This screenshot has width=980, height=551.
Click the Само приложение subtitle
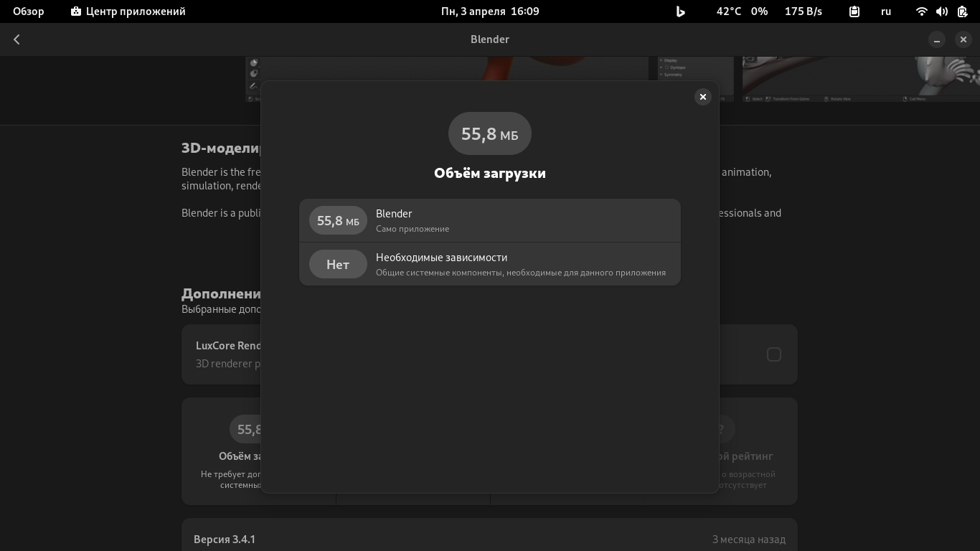(413, 229)
